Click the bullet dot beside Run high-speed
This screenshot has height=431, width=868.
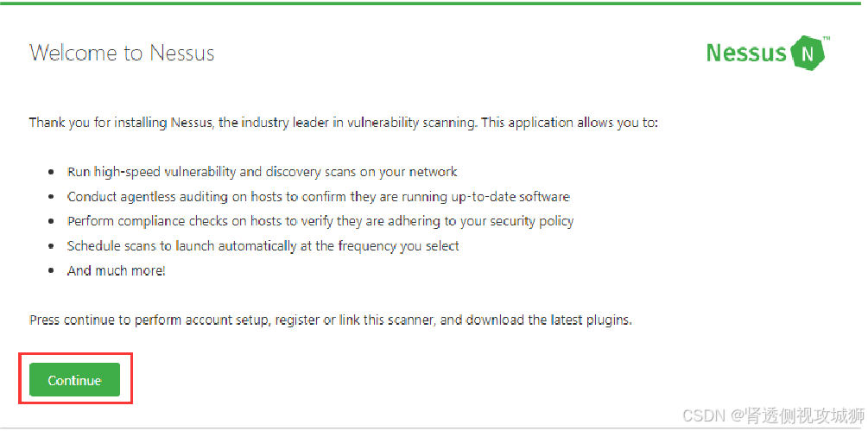click(x=52, y=173)
